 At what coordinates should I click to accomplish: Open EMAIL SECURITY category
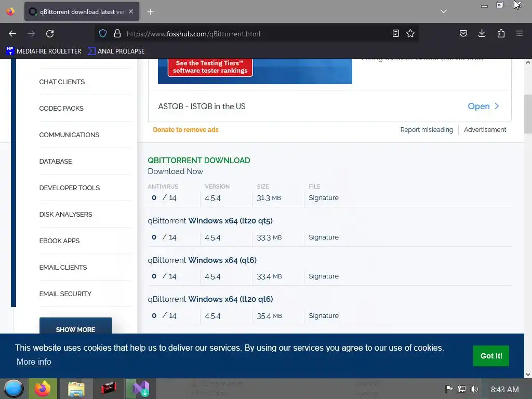coord(65,294)
